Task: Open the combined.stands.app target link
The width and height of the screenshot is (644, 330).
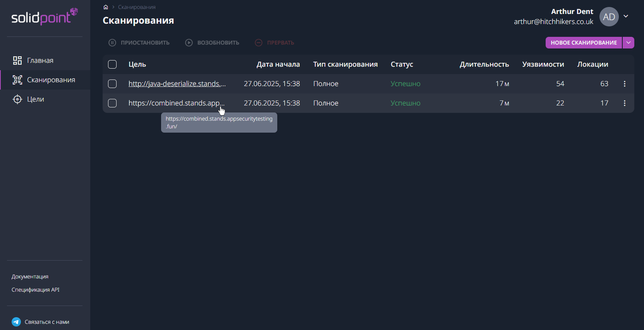Action: tap(177, 103)
